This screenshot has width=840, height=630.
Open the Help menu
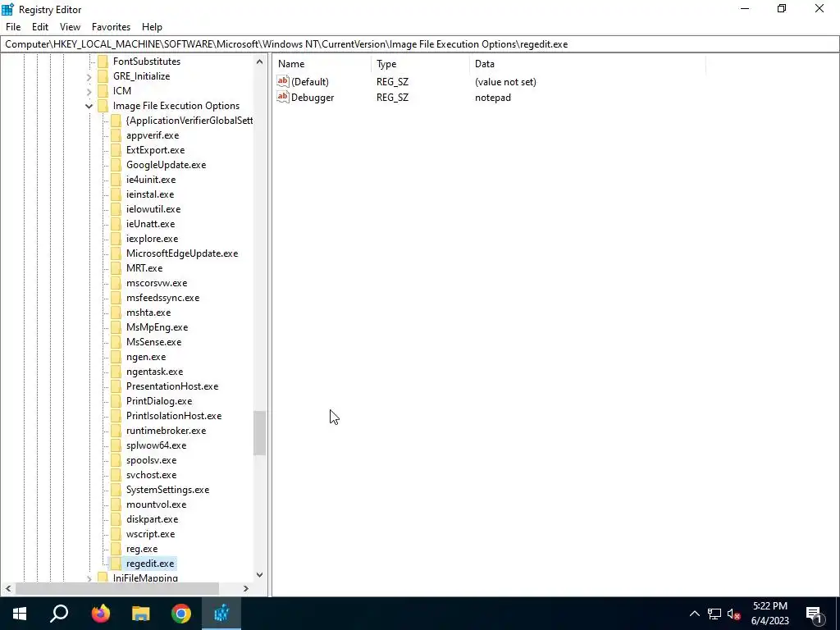[x=152, y=27]
